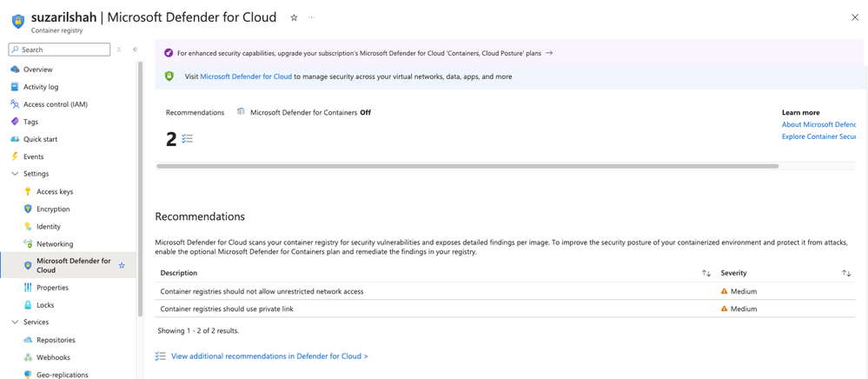The width and height of the screenshot is (868, 379).
Task: Select the Access control (IAM) icon
Action: pos(15,104)
